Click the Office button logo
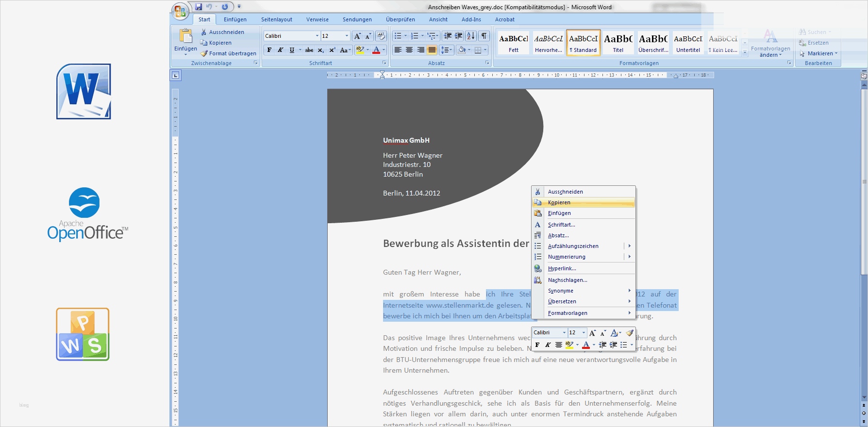868x427 pixels. tap(179, 11)
